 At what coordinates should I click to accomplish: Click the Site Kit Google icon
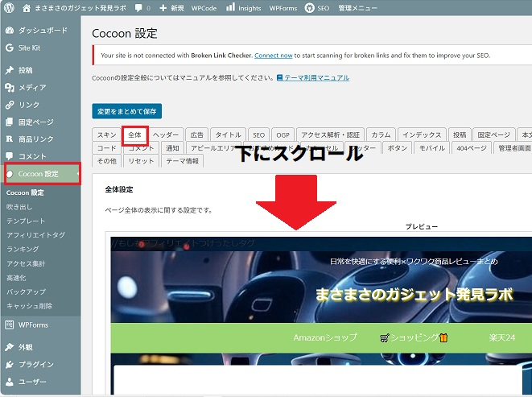[x=9, y=48]
